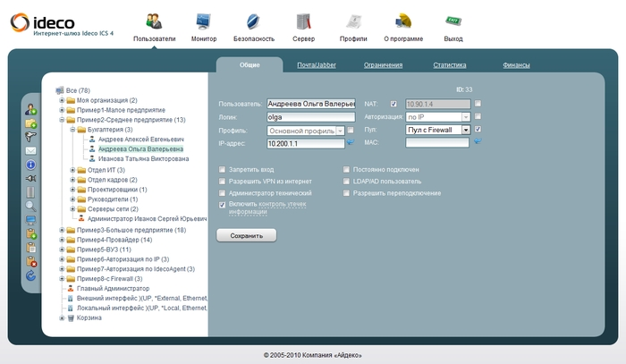Check Разрешить VPN из интернет
Viewport: 626px width, 364px height.
point(222,181)
